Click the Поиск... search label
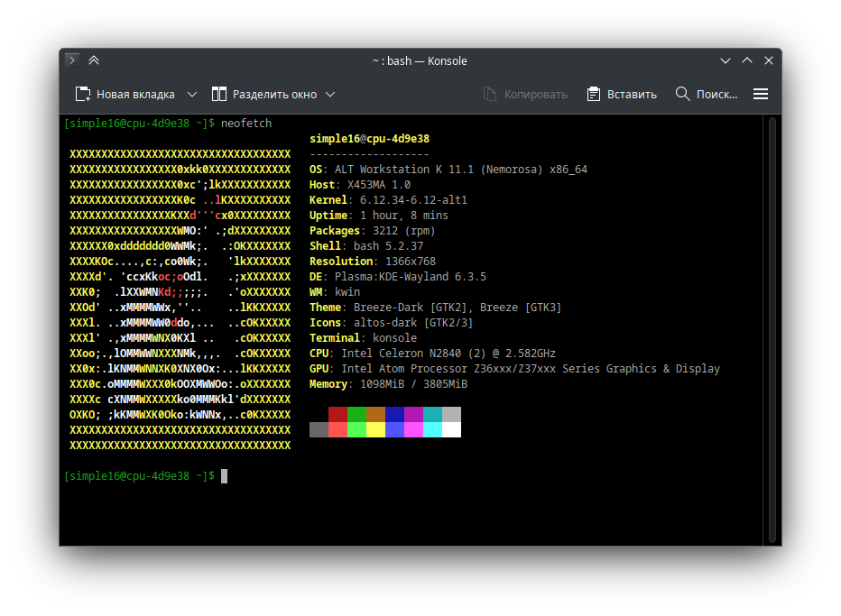Image resolution: width=841 pixels, height=616 pixels. 717,94
